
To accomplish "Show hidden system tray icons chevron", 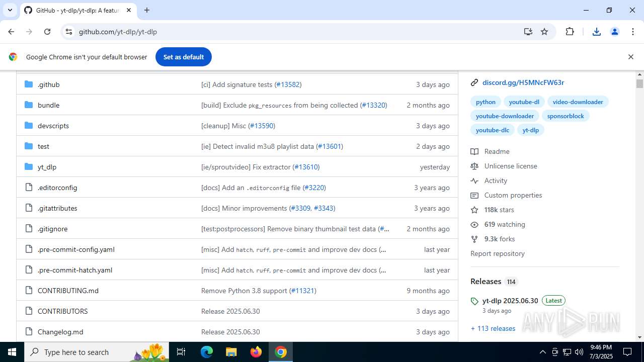I will [542, 352].
